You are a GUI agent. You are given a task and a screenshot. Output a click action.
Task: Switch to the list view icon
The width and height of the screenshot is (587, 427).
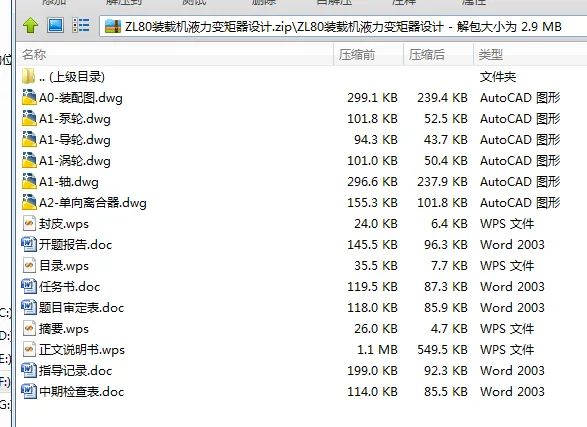click(81, 25)
